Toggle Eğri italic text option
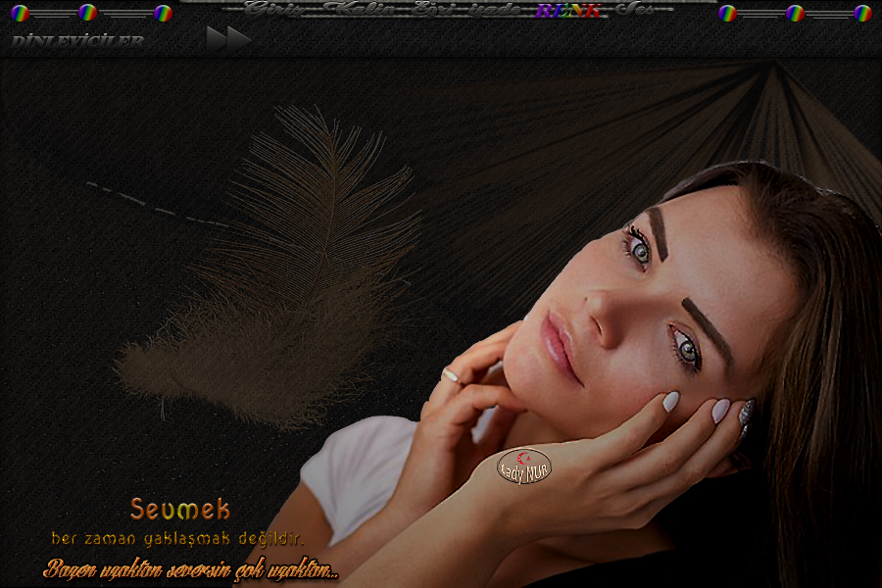This screenshot has width=882, height=588. pos(429,10)
